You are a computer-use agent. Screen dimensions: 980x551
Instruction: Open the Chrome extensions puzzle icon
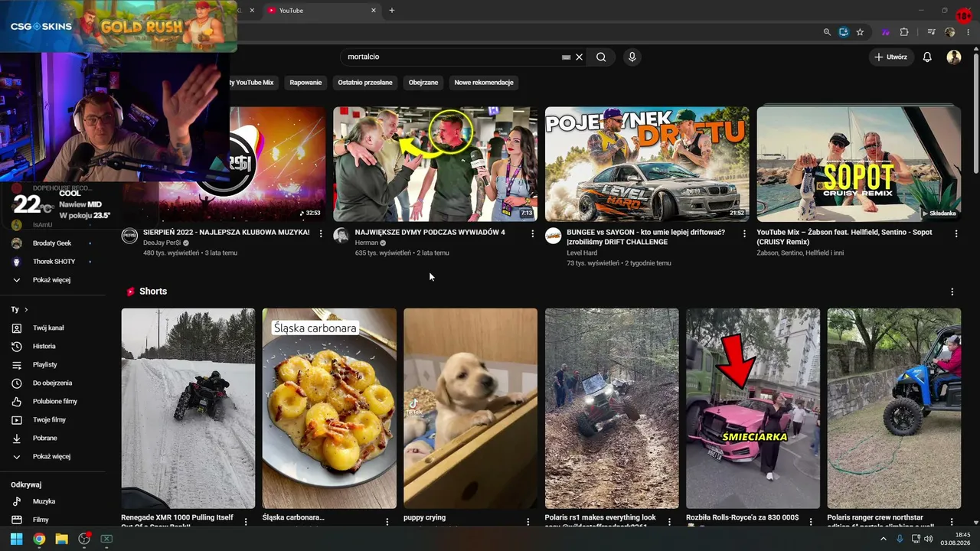(x=904, y=32)
